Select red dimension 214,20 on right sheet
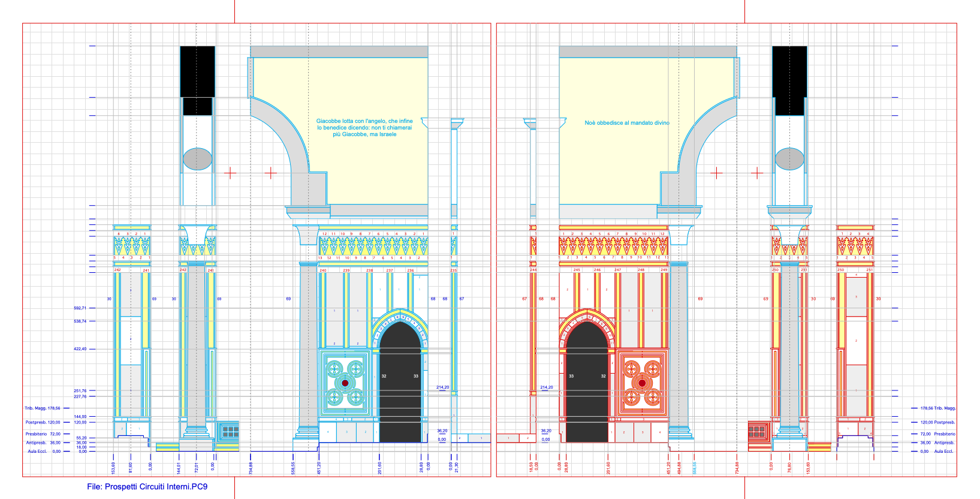 (x=547, y=387)
